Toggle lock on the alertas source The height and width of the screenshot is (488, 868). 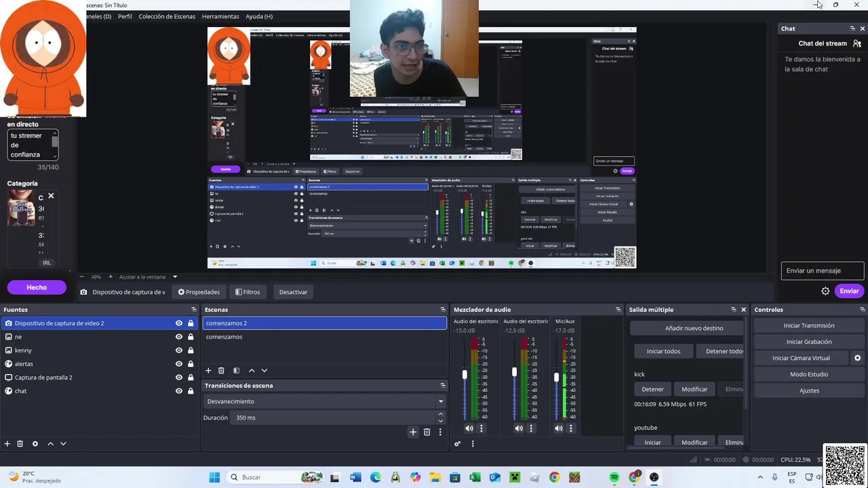[191, 364]
